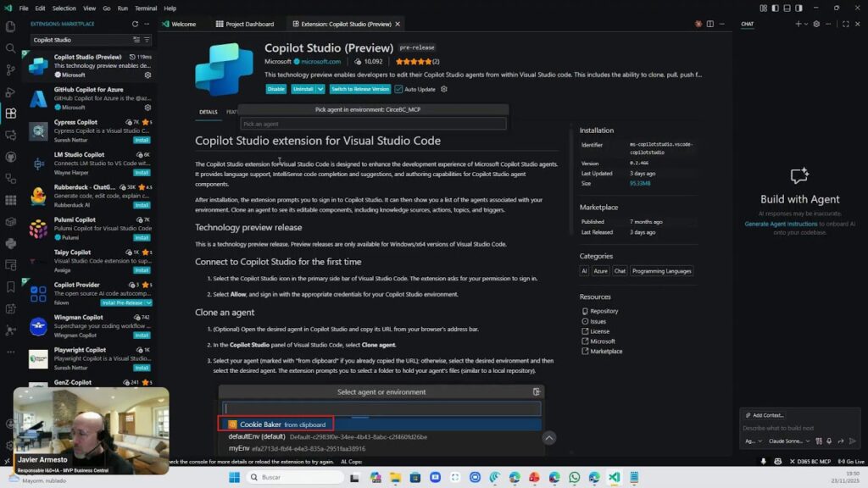Viewport: 868px width, 488px height.
Task: Click the Pick an agent input field
Action: click(x=373, y=124)
